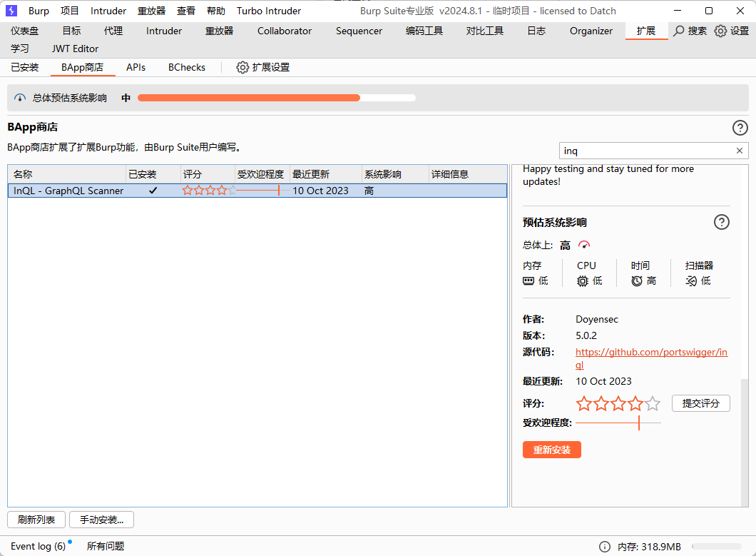Sort by 名称 column header
Screen dimensions: 756x556
[x=66, y=174]
